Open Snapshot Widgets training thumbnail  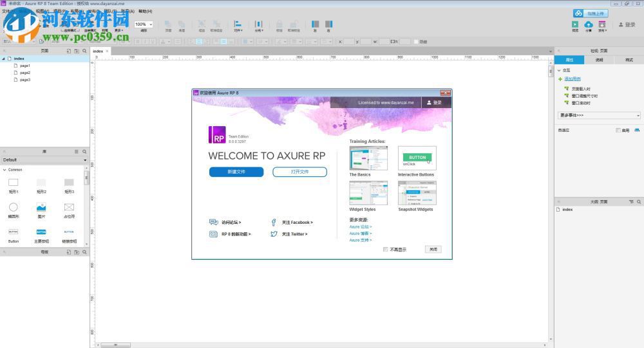click(x=417, y=193)
